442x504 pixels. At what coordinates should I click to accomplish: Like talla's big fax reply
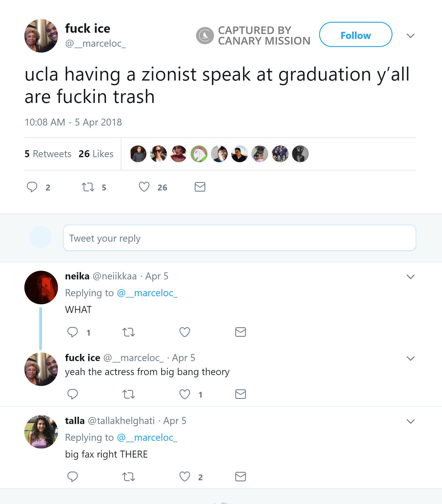pyautogui.click(x=185, y=477)
